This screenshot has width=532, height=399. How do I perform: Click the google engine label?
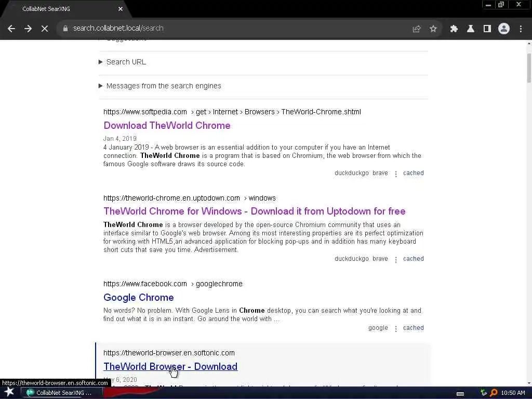(x=378, y=328)
